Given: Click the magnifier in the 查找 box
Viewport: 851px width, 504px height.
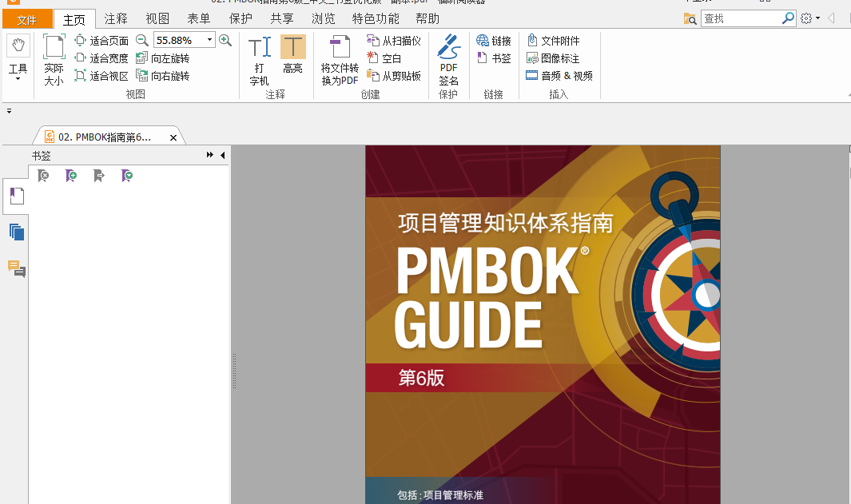Looking at the screenshot, I should (788, 18).
